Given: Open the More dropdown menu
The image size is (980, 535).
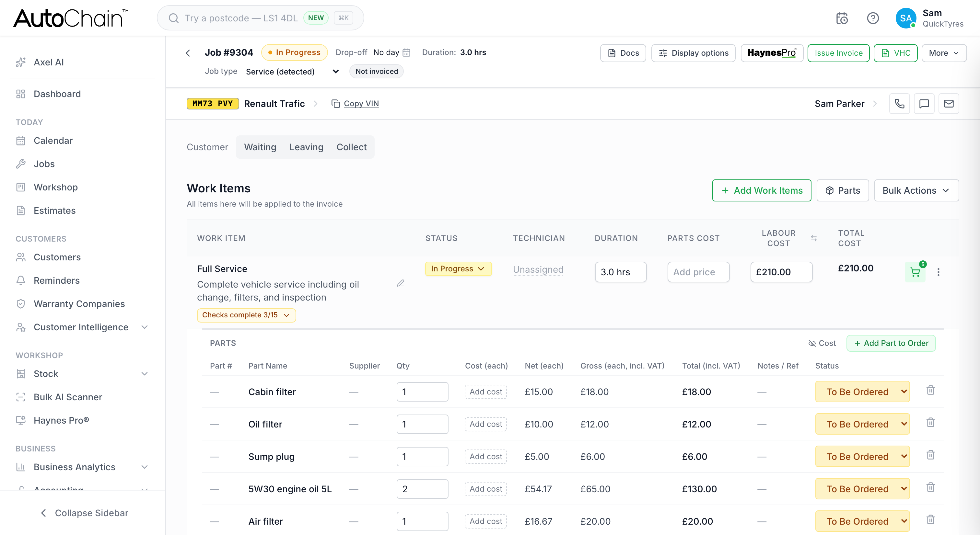Looking at the screenshot, I should pos(944,53).
